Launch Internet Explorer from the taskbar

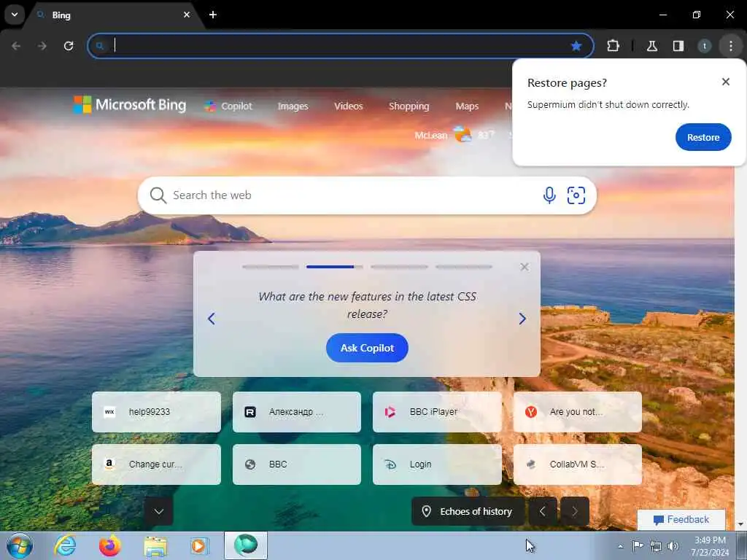point(65,545)
